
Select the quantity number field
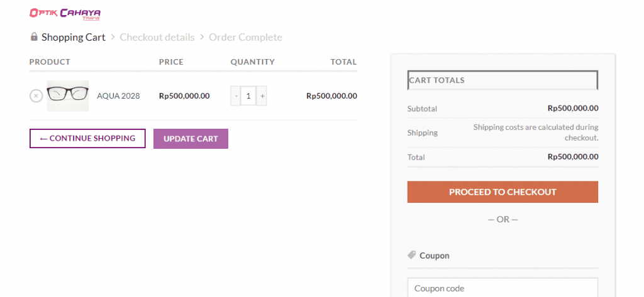[248, 96]
